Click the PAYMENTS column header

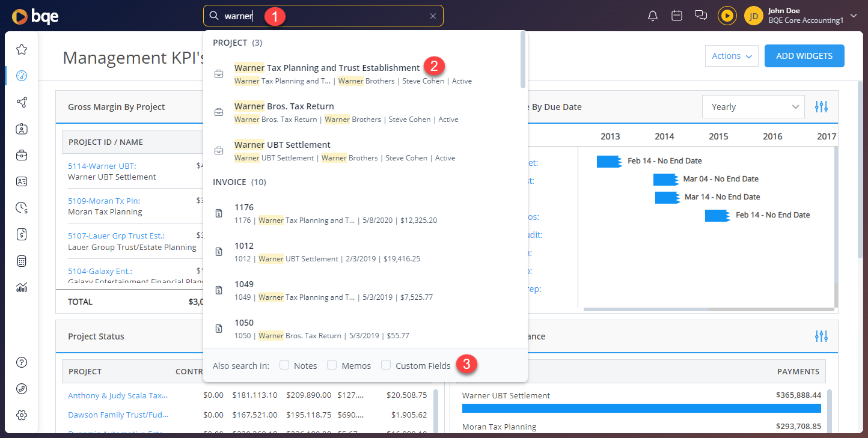tap(798, 372)
